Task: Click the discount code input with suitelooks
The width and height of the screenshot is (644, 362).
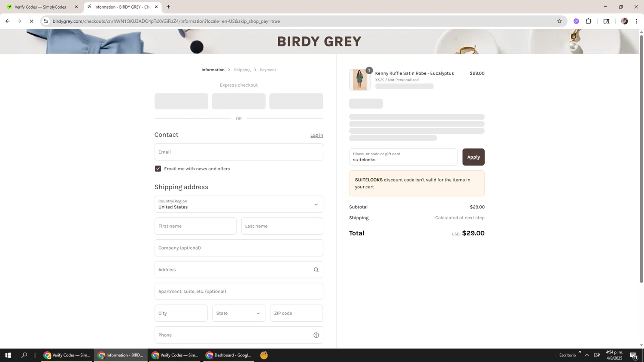Action: [403, 157]
